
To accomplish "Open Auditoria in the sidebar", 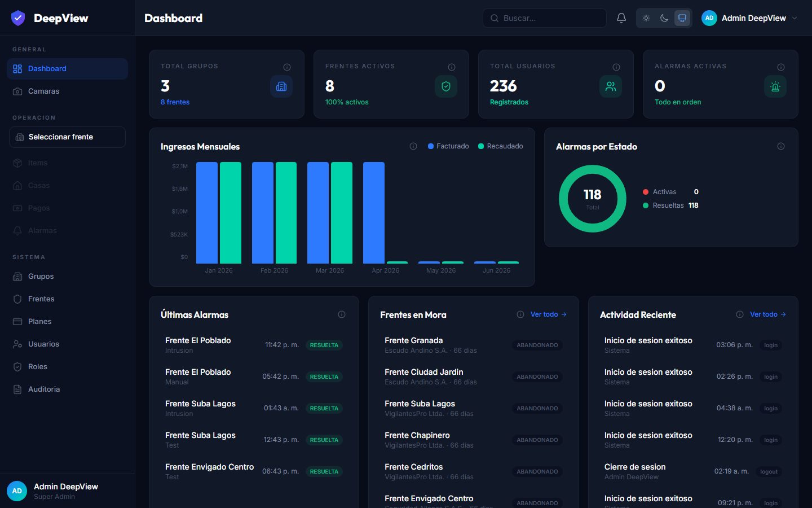I will [x=67, y=389].
